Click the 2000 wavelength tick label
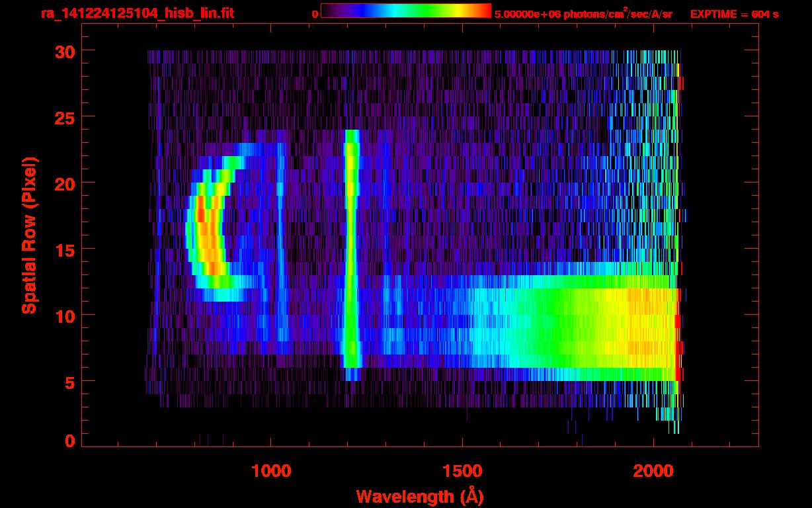 point(653,471)
